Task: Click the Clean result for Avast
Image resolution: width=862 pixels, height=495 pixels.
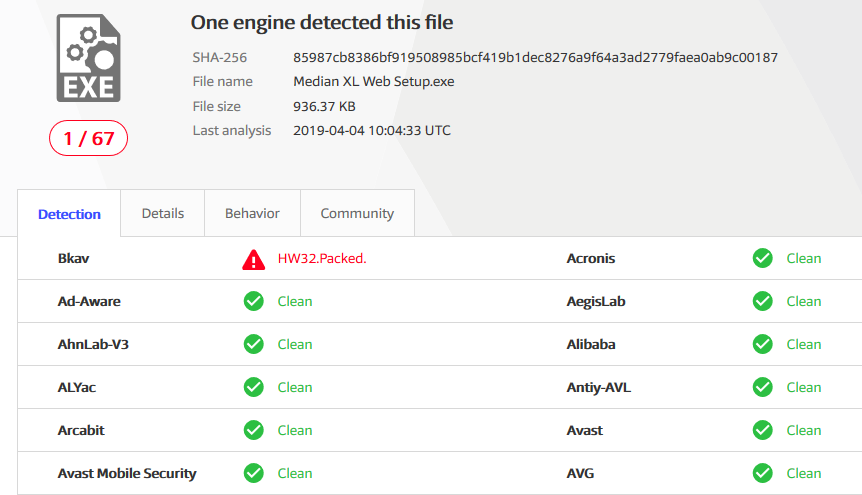Action: point(804,430)
